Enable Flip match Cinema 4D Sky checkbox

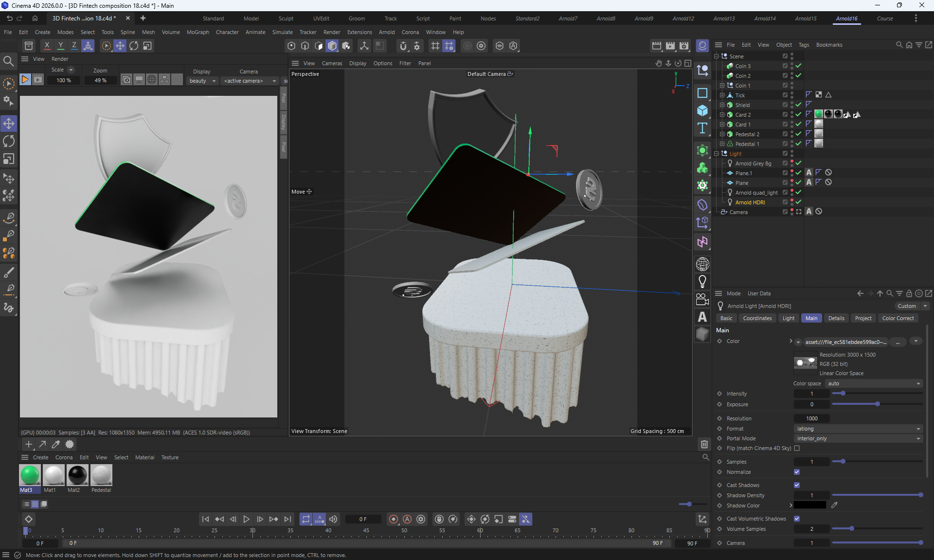[797, 448]
